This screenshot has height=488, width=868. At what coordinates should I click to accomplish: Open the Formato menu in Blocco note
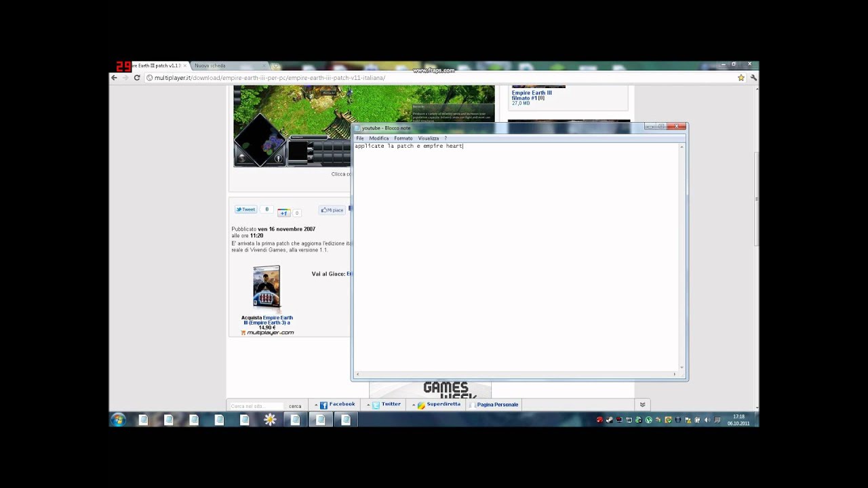pyautogui.click(x=403, y=138)
